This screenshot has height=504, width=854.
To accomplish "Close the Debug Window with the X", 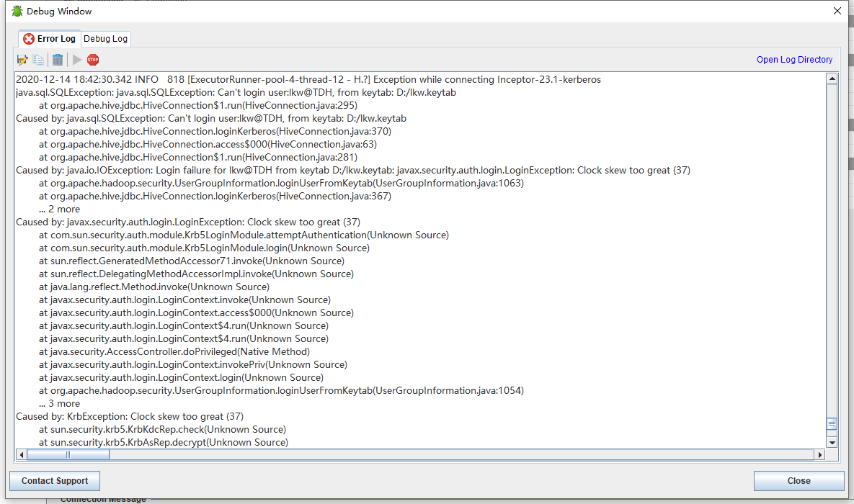I will (x=837, y=11).
